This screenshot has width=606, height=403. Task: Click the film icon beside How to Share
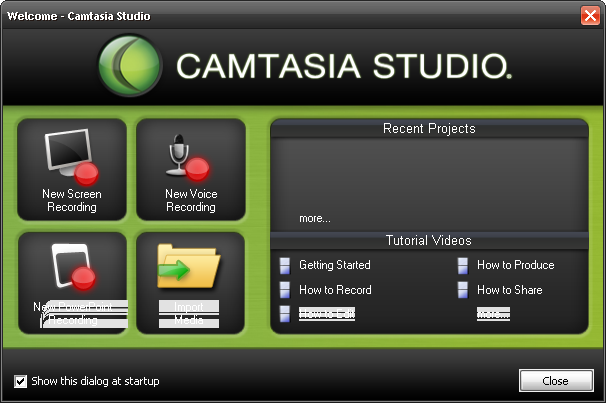[x=463, y=290]
